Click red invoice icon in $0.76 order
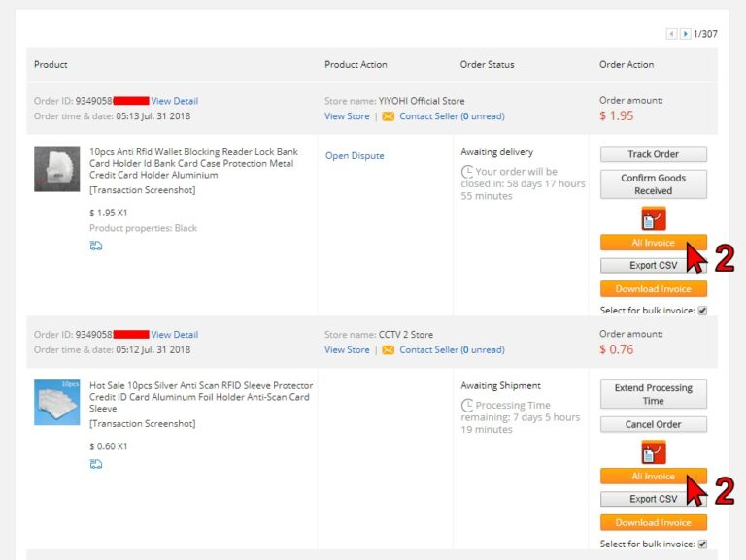The width and height of the screenshot is (746, 560). pos(653,452)
